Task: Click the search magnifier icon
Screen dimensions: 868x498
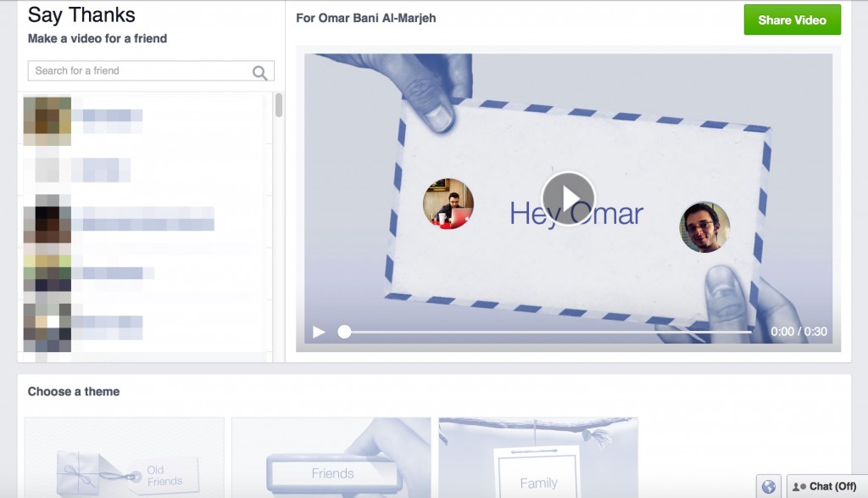Action: pyautogui.click(x=259, y=72)
